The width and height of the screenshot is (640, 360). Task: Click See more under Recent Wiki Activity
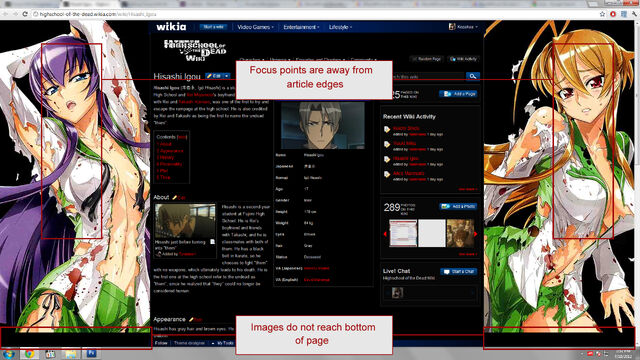(x=467, y=189)
